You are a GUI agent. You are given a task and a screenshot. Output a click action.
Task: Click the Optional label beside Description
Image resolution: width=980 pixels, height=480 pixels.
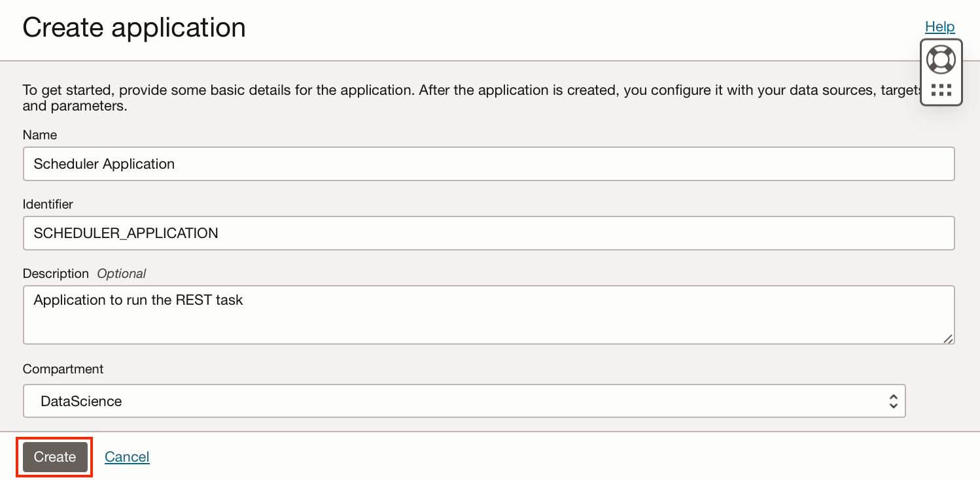(122, 273)
